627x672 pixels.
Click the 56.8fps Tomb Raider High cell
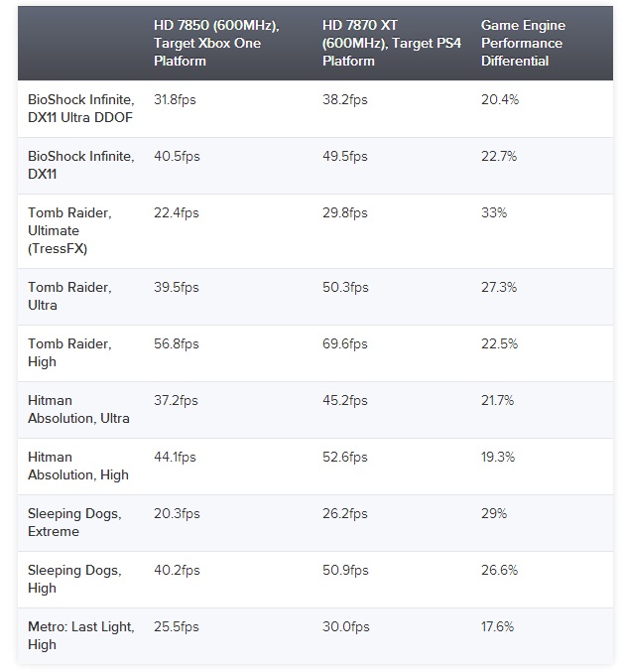click(x=177, y=344)
